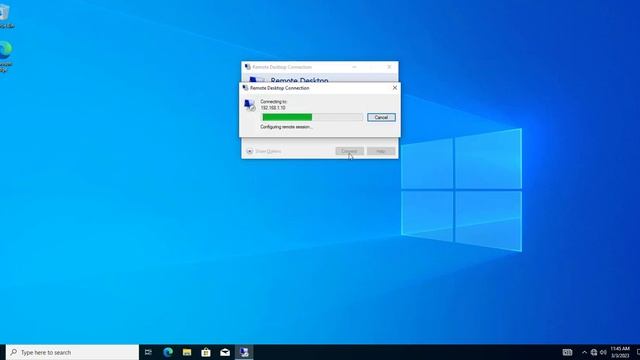The height and width of the screenshot is (360, 640).
Task: Click the greyed Connect button behind the dialog
Action: coord(349,151)
